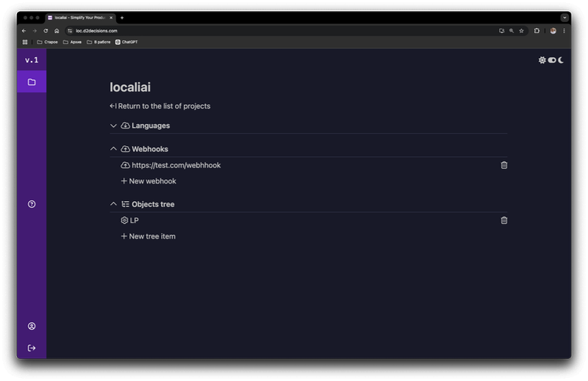
Task: Bookmark the page with star icon
Action: coord(521,31)
